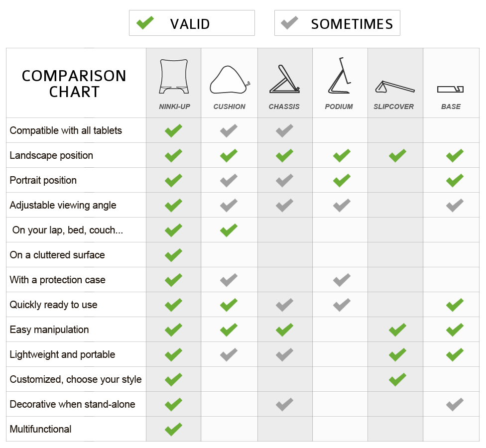Click the SOMETIMES legend box
This screenshot has width=486, height=448.
pyautogui.click(x=337, y=23)
